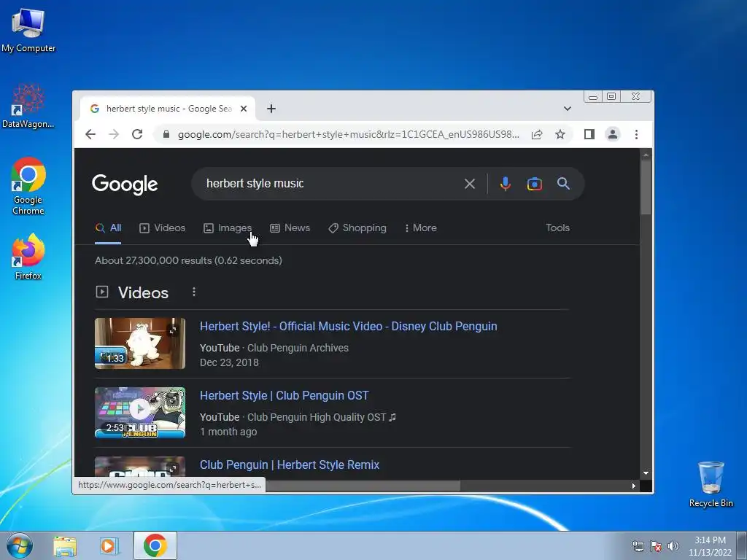Click the address bar URL
Screen dimensions: 747x560
coord(348,134)
